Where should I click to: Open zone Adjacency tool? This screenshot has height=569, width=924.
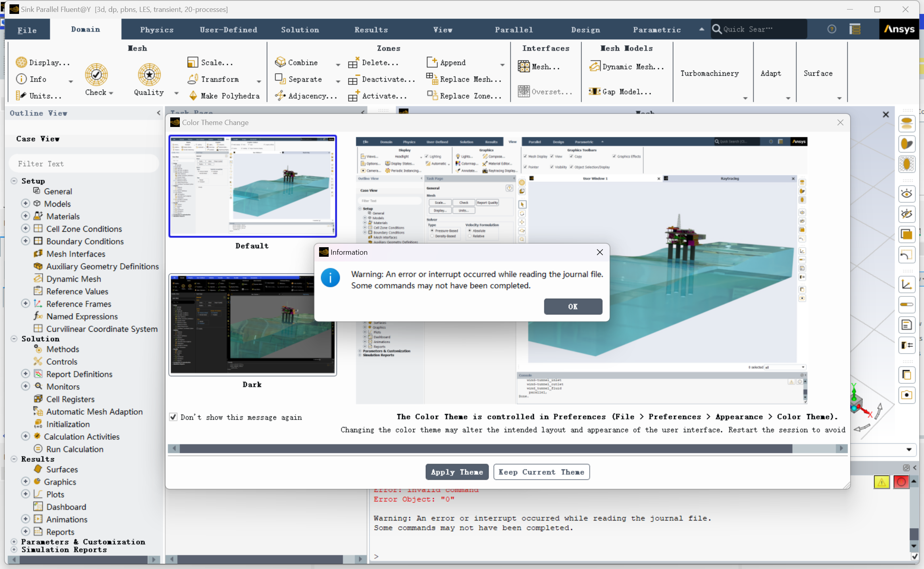coord(306,96)
